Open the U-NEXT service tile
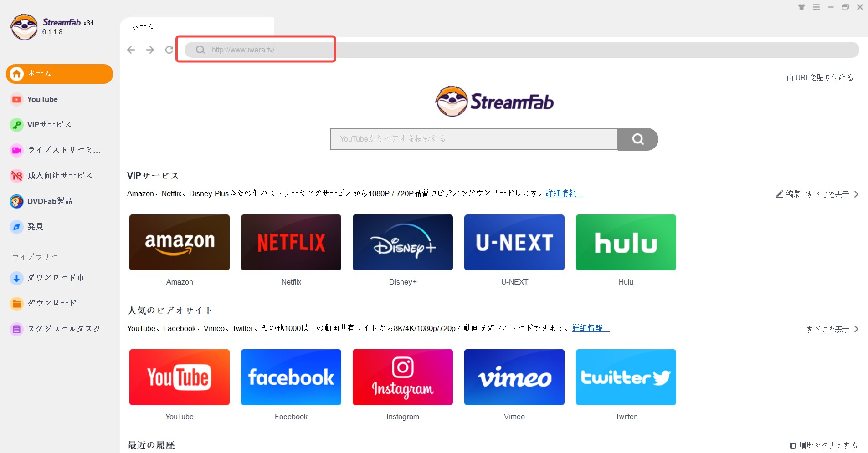 pyautogui.click(x=514, y=242)
